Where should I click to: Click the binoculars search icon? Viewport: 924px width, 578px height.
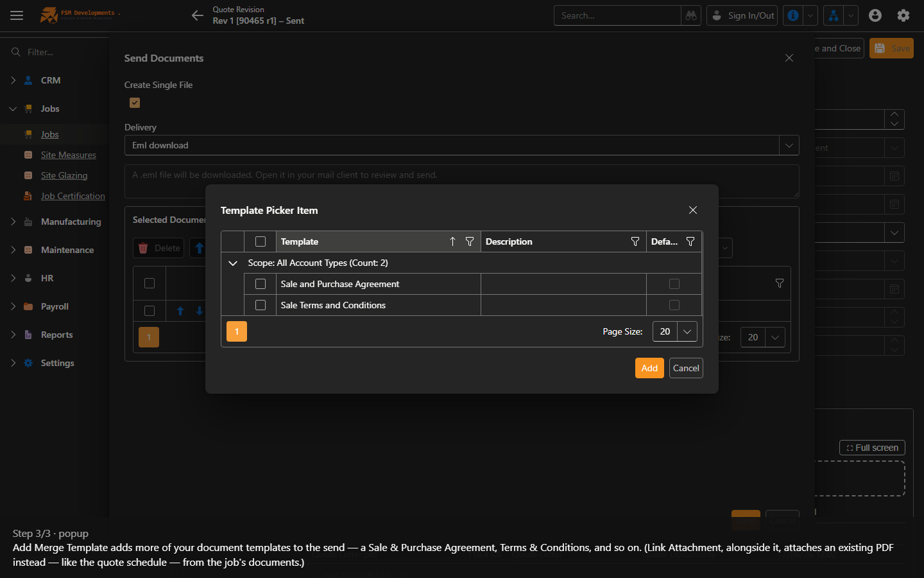(691, 15)
